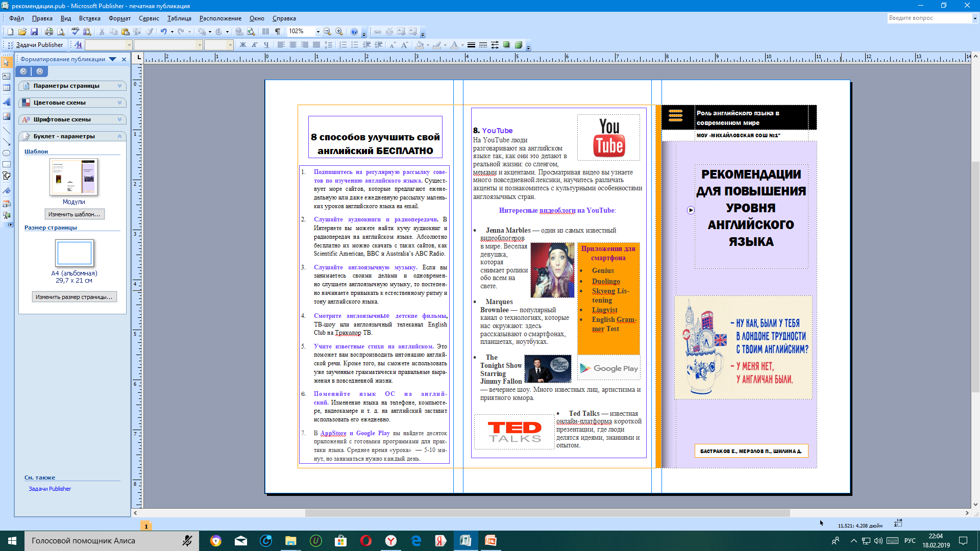Click the Изменить размер страницы button
Image resolution: width=980 pixels, height=551 pixels.
(75, 297)
